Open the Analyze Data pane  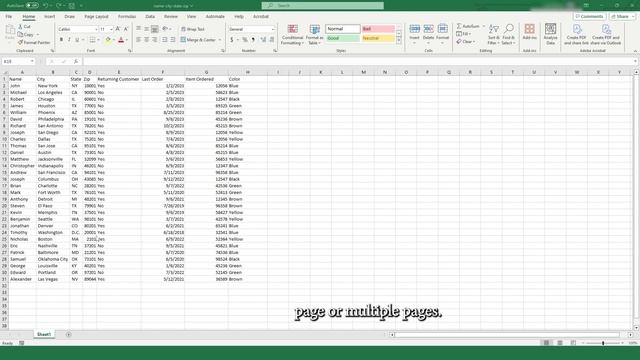[550, 34]
